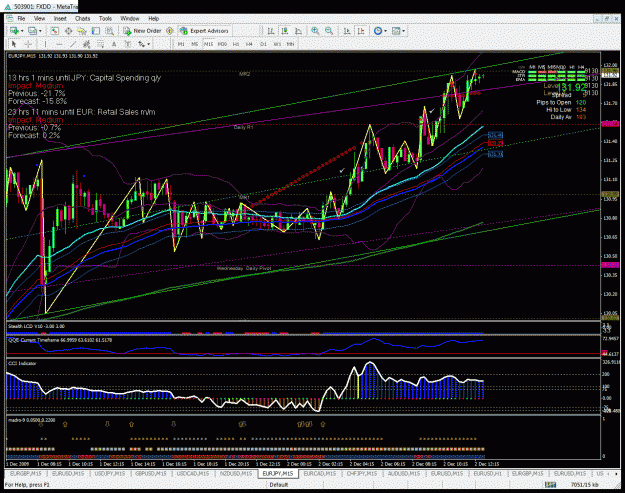
Task: Switch to the USDCAD,M15 chart tab
Action: (193, 473)
